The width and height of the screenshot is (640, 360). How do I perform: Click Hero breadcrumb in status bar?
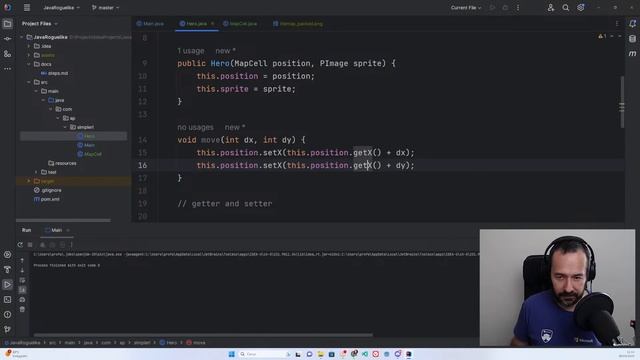[x=168, y=343]
